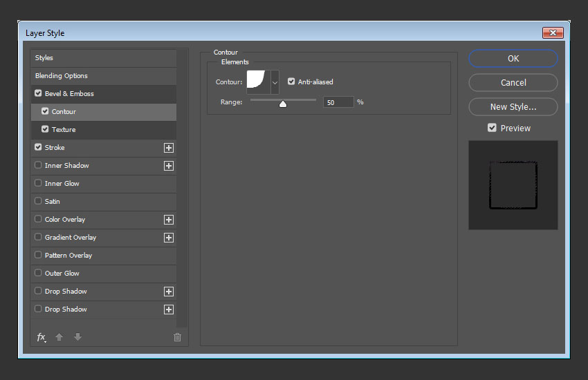The image size is (588, 380).
Task: Open the Contour picker dropdown arrow
Action: pyautogui.click(x=275, y=82)
